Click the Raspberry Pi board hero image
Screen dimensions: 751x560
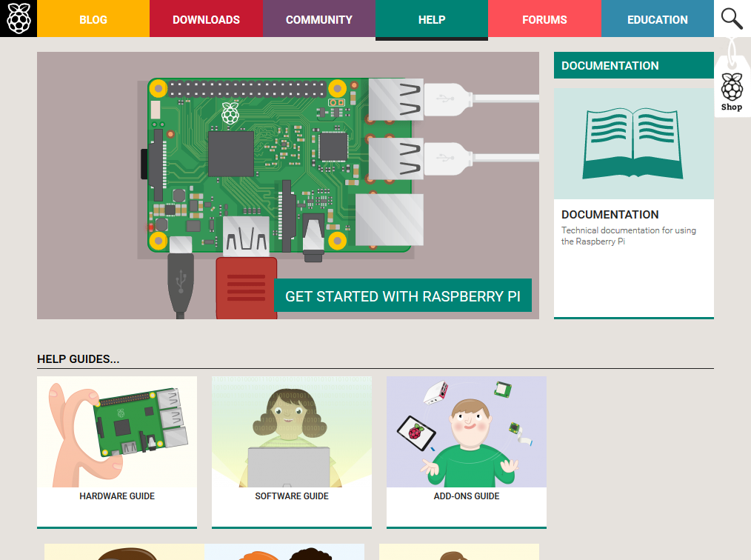point(288,185)
